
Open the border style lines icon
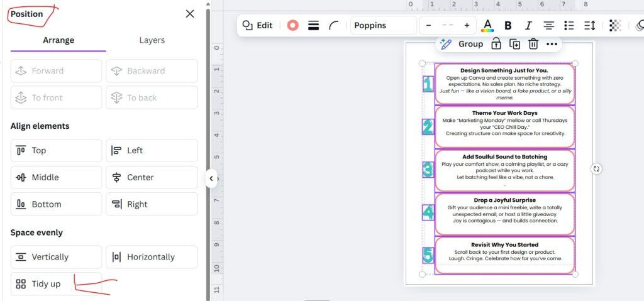[x=313, y=26]
